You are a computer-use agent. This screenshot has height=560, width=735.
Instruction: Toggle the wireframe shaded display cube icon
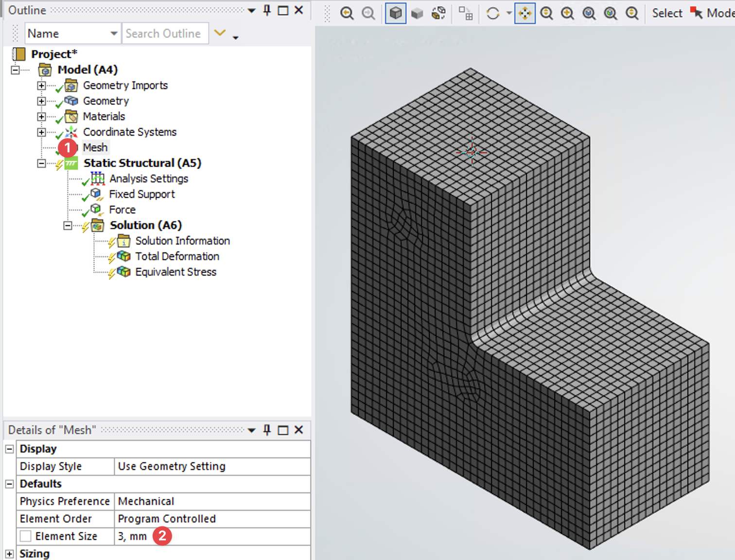click(396, 13)
